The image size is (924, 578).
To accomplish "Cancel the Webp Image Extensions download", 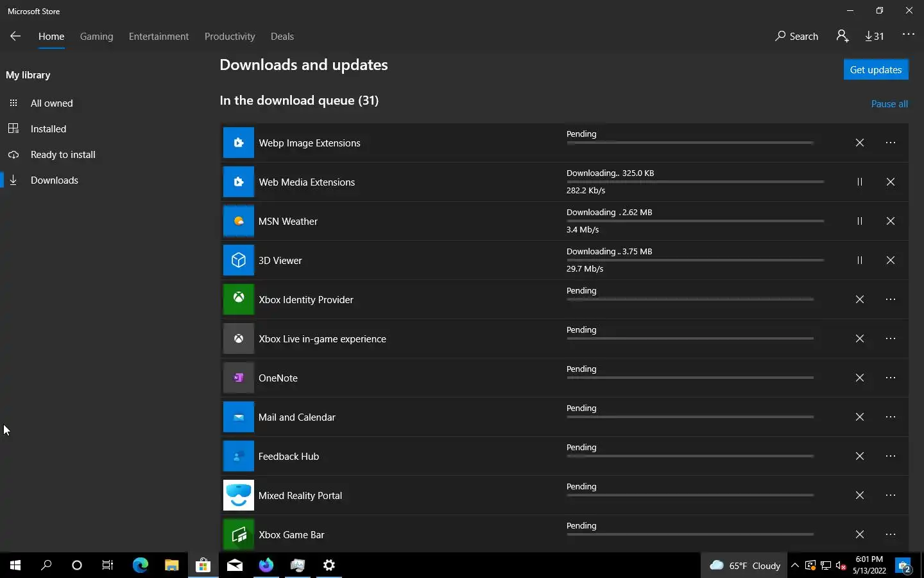I will 860,143.
